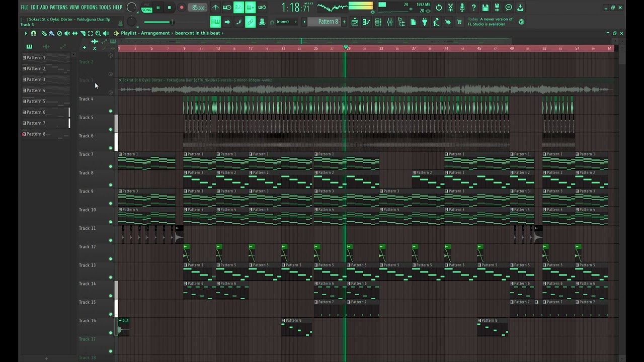Click the undo history icon
The width and height of the screenshot is (644, 362).
pyautogui.click(x=439, y=8)
